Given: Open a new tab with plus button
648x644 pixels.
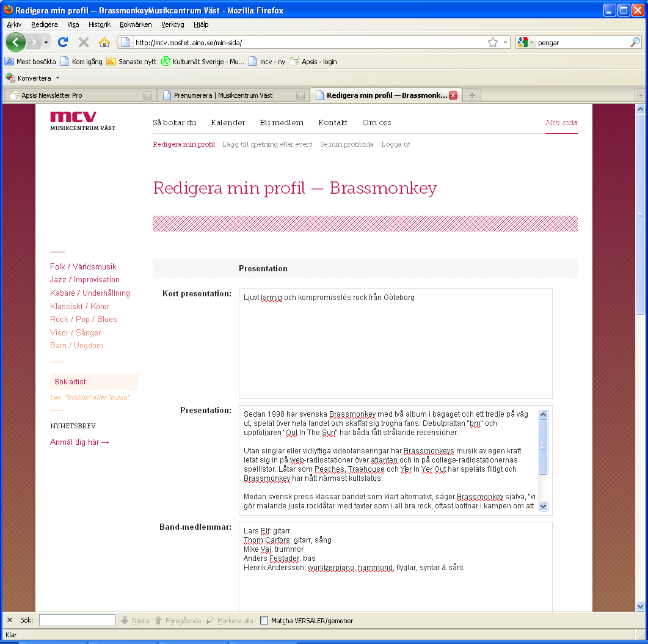Looking at the screenshot, I should tap(472, 95).
